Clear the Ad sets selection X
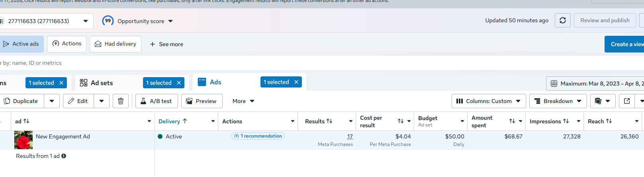 179,83
